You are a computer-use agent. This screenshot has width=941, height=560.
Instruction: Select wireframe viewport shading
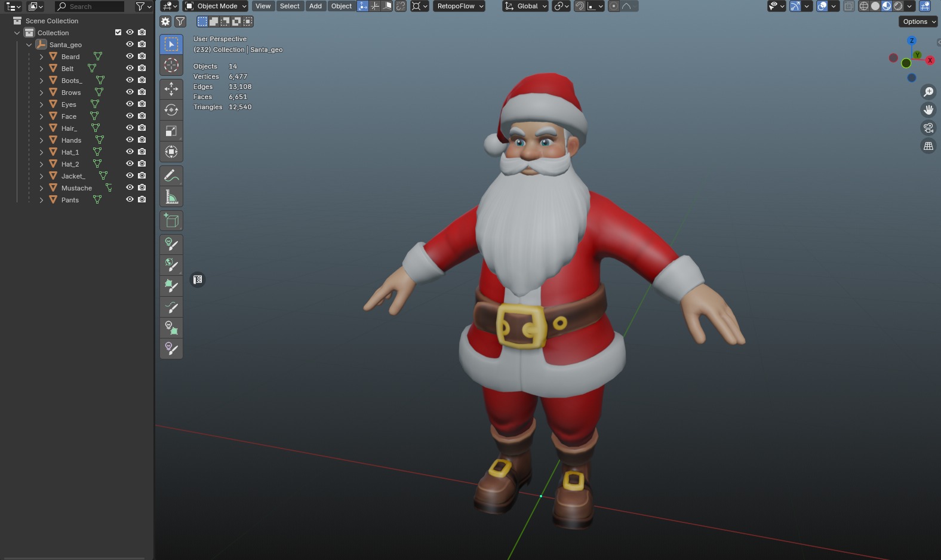(x=863, y=6)
